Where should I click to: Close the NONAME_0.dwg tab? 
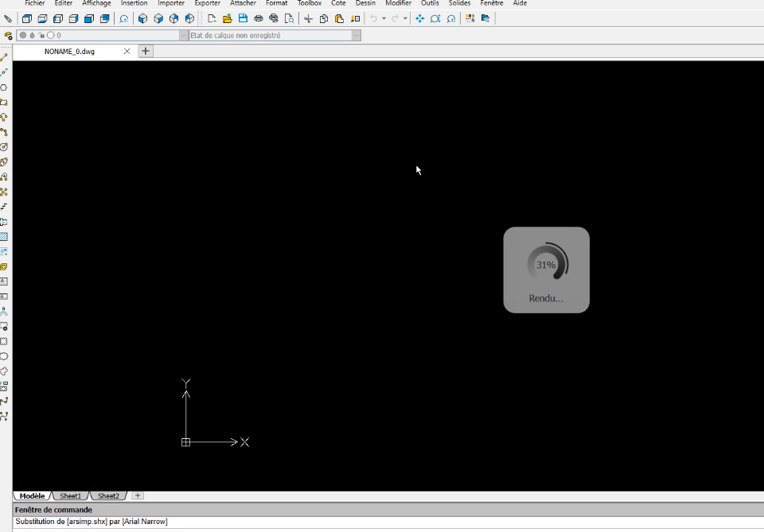point(127,52)
